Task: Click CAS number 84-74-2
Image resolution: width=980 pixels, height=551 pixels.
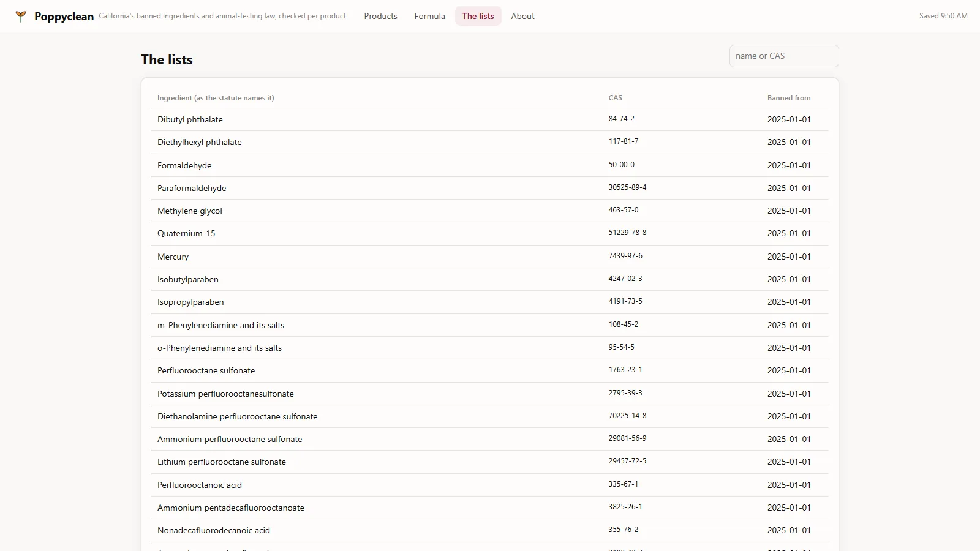Action: [x=621, y=119]
